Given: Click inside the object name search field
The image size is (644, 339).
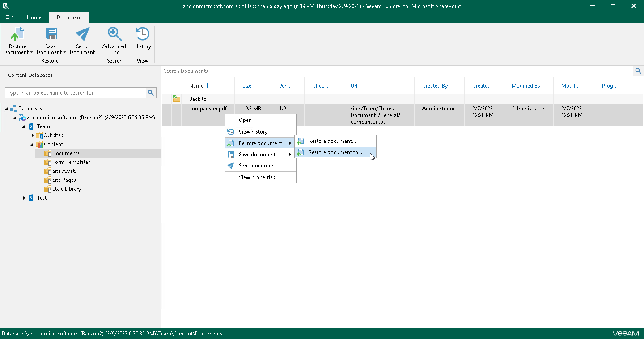Looking at the screenshot, I should coord(76,92).
